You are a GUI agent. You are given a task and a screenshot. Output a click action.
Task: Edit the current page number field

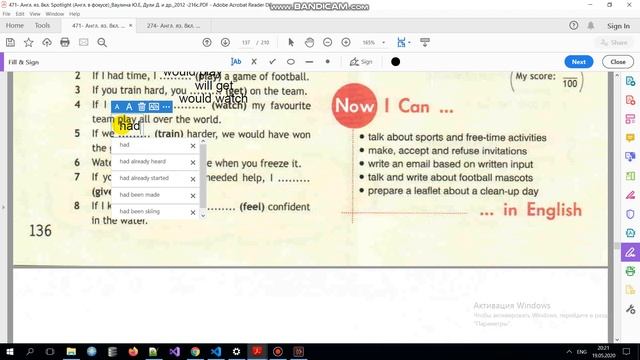pyautogui.click(x=246, y=42)
